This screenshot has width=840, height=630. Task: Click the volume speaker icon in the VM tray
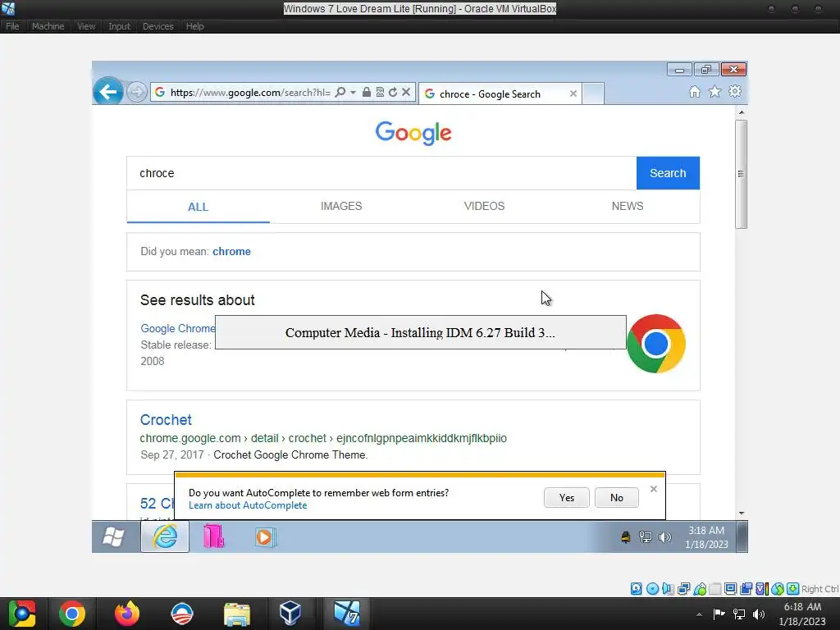tap(664, 536)
